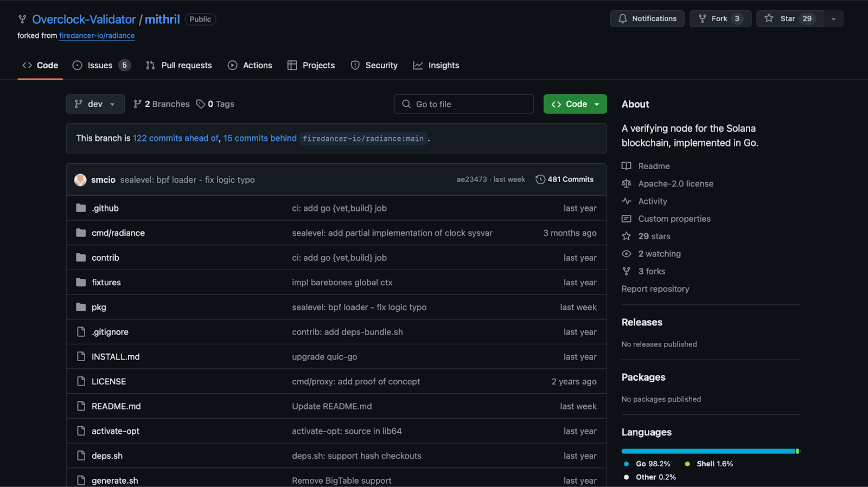868x487 pixels.
Task: Click the file icon for .gitignore
Action: click(x=81, y=332)
